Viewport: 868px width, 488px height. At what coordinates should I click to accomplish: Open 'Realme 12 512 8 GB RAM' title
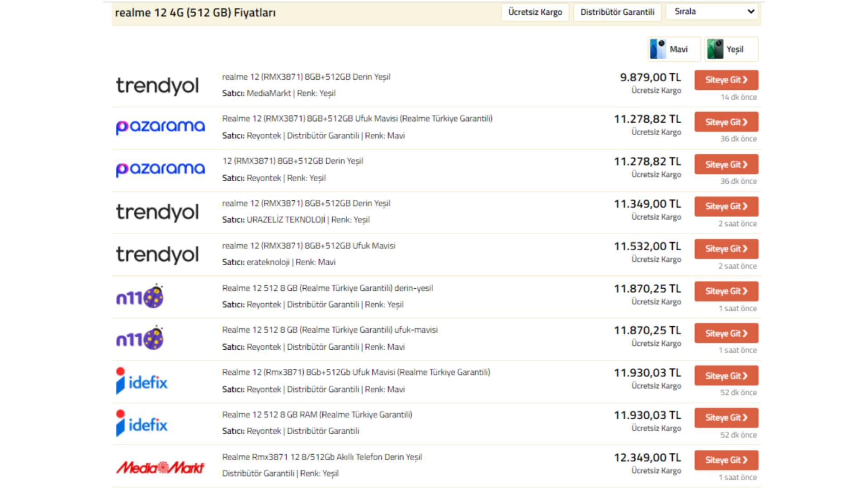point(317,415)
